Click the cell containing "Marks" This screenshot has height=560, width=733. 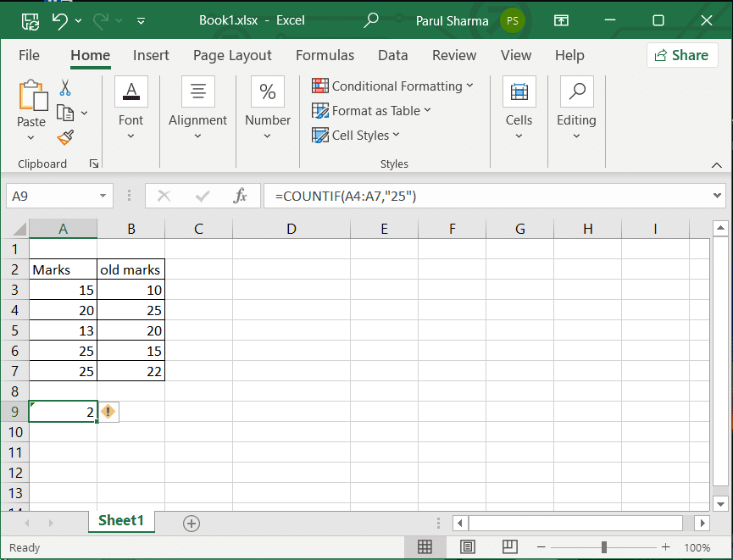coord(63,269)
